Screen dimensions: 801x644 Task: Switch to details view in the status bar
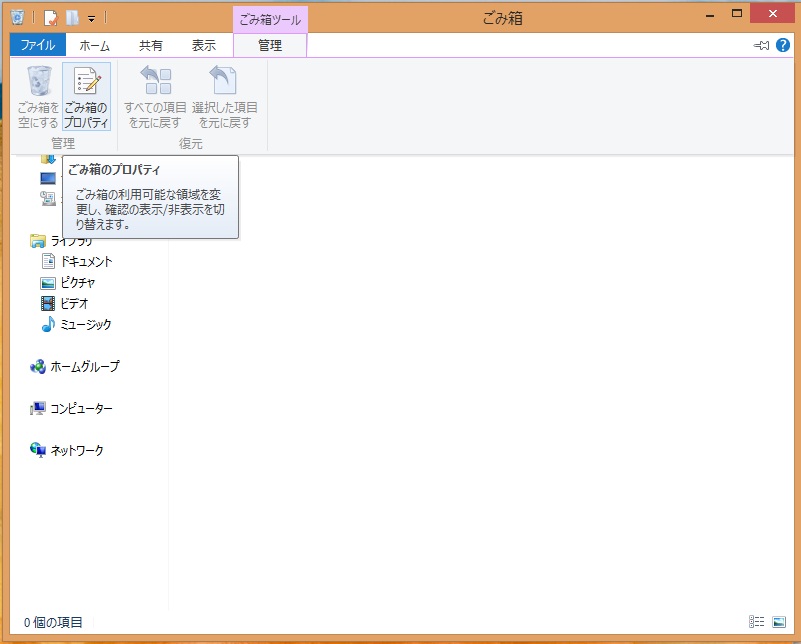click(757, 622)
